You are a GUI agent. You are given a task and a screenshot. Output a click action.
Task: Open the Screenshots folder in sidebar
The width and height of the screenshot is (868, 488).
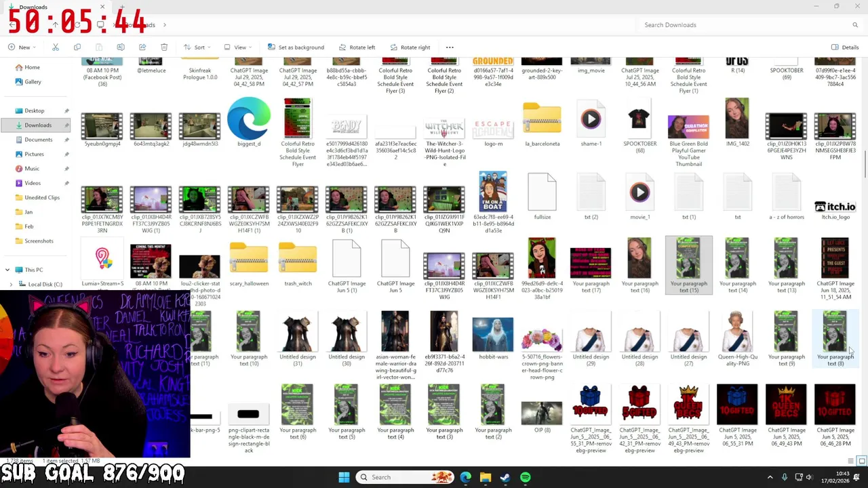pyautogui.click(x=39, y=241)
